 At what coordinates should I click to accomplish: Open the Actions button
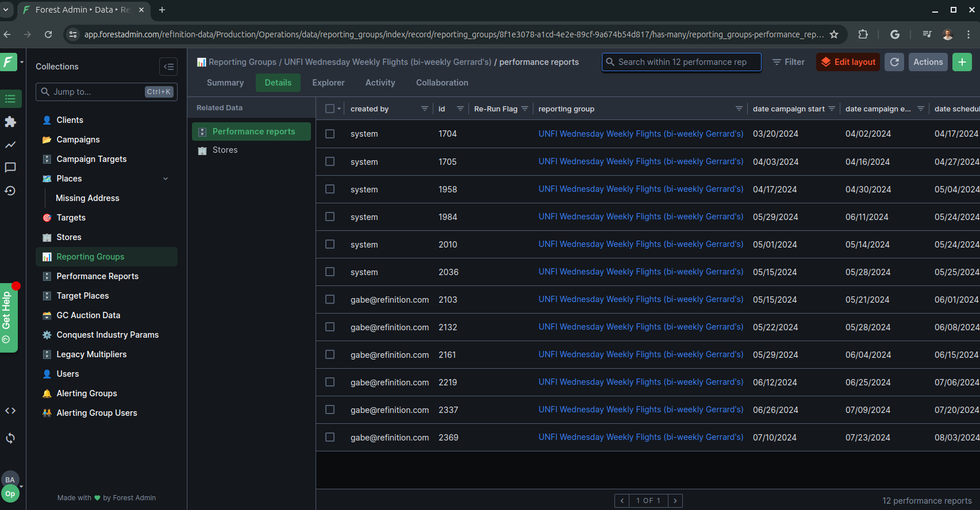(928, 62)
